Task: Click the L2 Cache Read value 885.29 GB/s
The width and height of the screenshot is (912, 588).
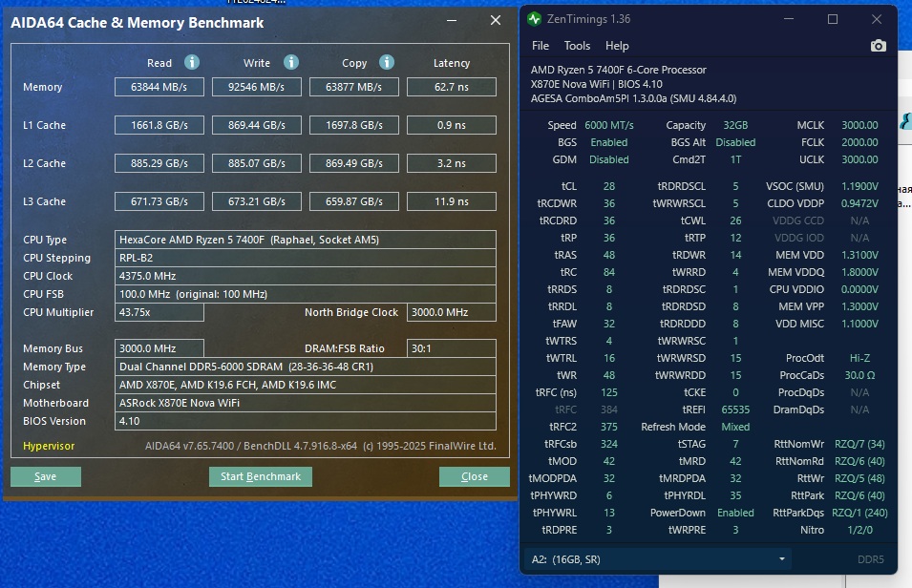Action: pos(159,163)
